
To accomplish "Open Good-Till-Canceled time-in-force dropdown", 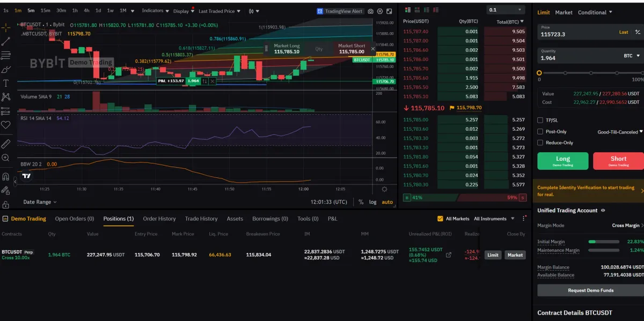I will click(620, 132).
